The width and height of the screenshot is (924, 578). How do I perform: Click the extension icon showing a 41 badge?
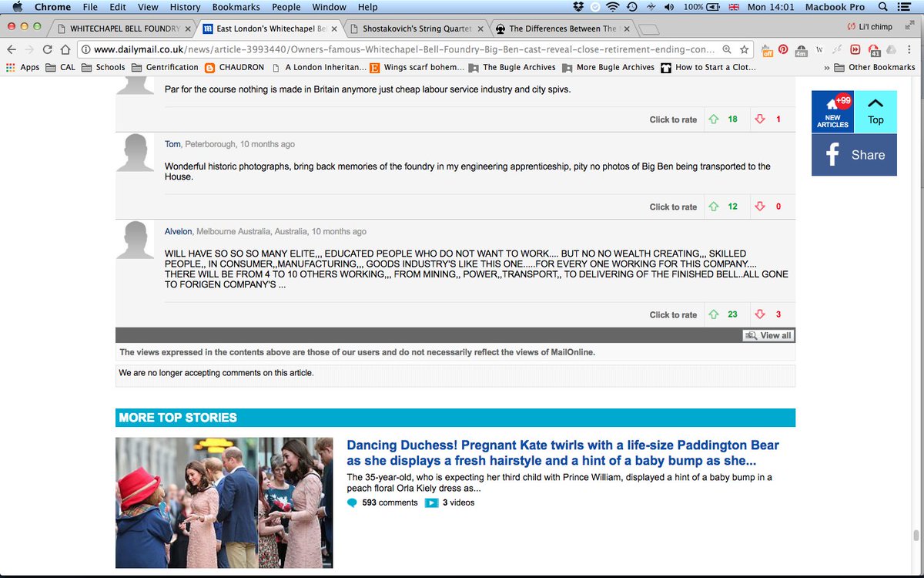tap(875, 49)
